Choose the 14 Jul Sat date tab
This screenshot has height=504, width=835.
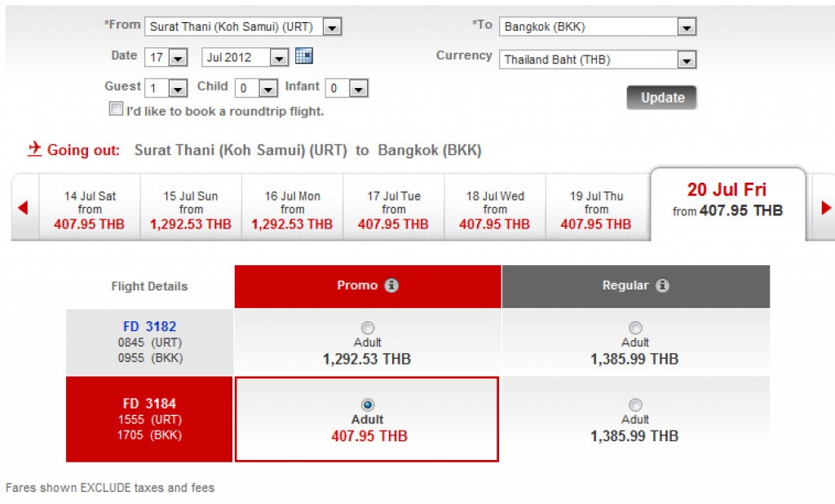(90, 210)
